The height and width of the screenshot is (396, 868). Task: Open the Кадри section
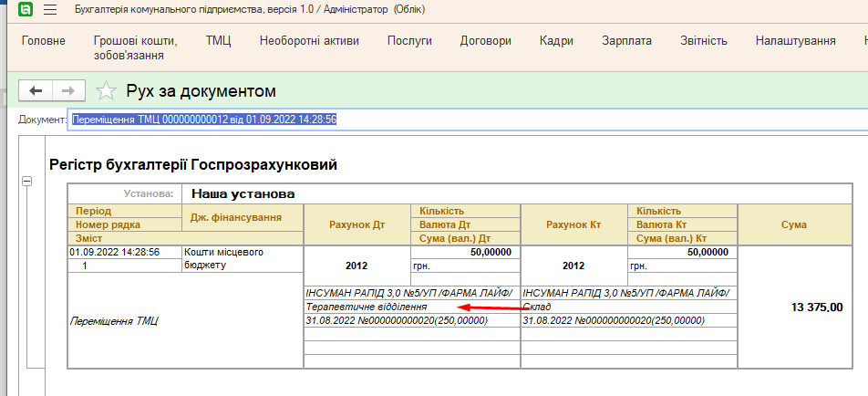(x=556, y=41)
